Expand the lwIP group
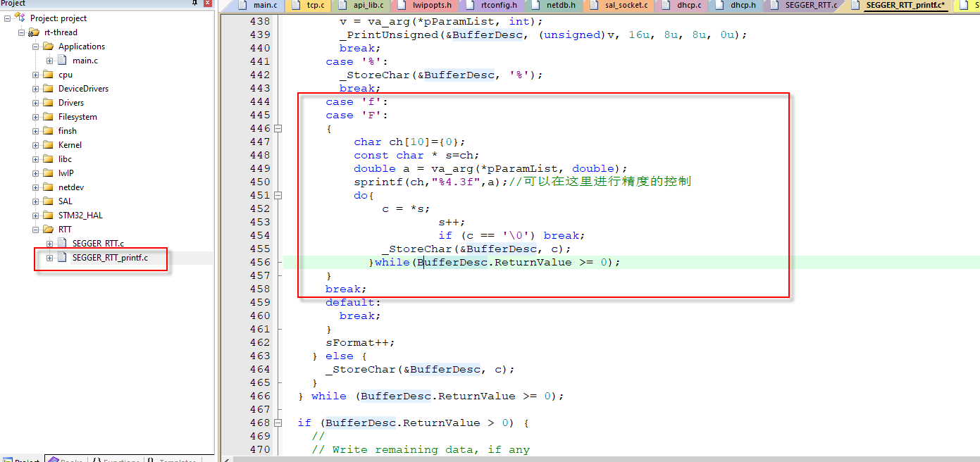This screenshot has width=980, height=462. [35, 173]
